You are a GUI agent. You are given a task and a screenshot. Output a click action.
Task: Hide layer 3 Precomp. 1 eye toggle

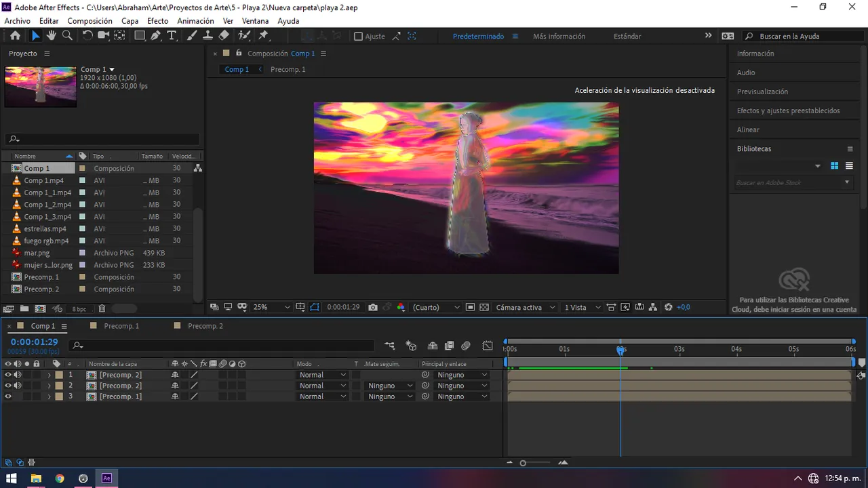point(8,396)
